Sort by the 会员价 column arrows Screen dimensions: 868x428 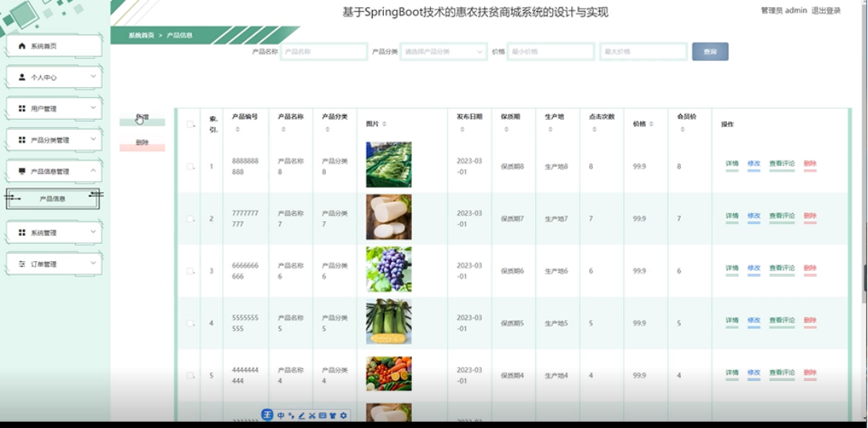(x=682, y=129)
